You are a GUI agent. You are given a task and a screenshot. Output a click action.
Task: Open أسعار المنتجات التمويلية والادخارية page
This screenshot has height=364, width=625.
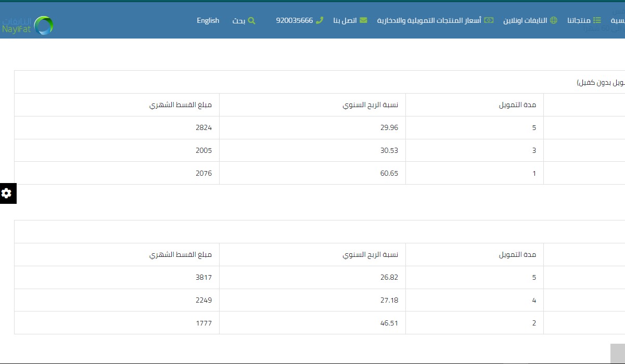(x=429, y=21)
